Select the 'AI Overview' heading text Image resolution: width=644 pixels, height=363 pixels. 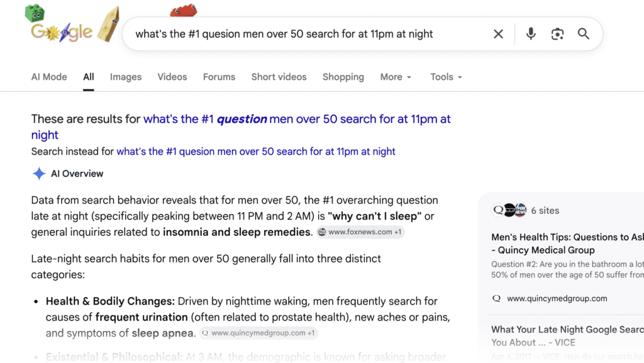[x=77, y=174]
